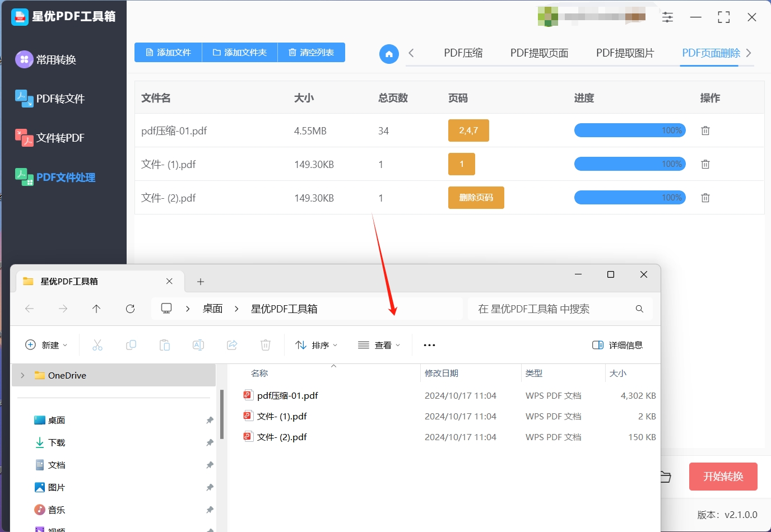Click progress bar of 文件- (2).pdf
The image size is (771, 532).
tap(630, 198)
